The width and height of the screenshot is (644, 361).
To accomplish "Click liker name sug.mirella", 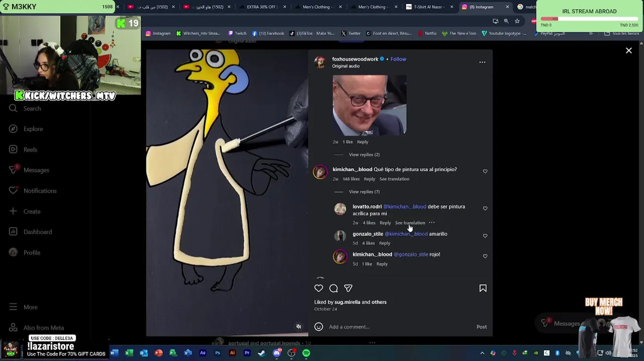I will coord(347,302).
